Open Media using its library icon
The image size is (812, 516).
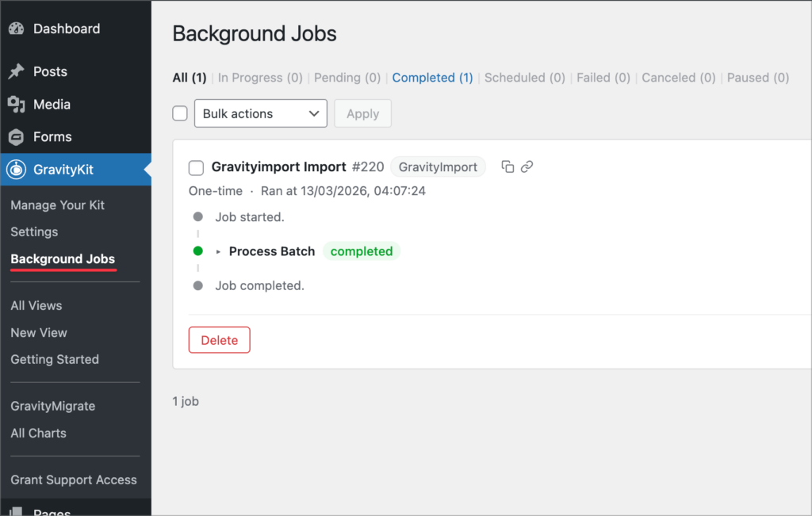[x=17, y=104]
